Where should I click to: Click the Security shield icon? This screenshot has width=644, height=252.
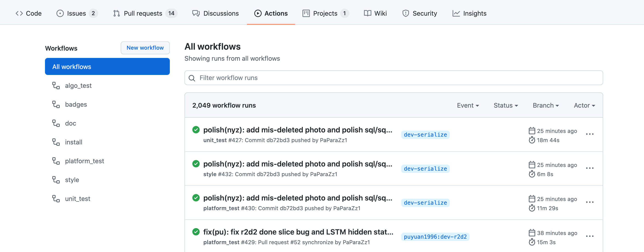[406, 13]
